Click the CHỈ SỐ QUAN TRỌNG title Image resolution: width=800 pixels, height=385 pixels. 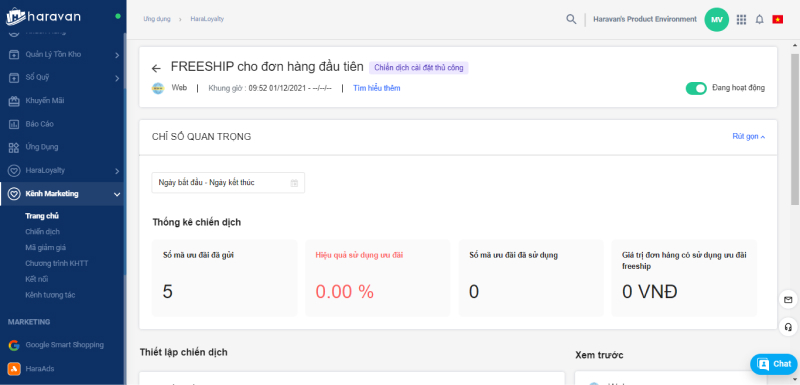click(202, 137)
